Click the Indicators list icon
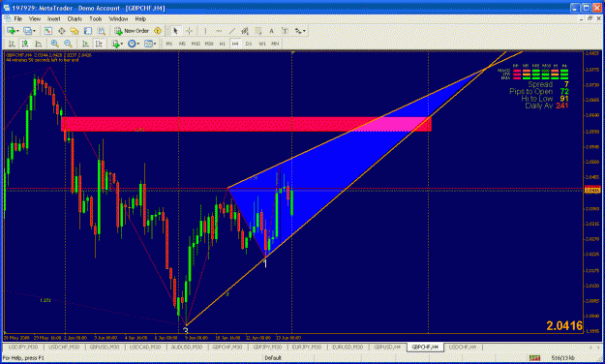The image size is (605, 364). (115, 44)
